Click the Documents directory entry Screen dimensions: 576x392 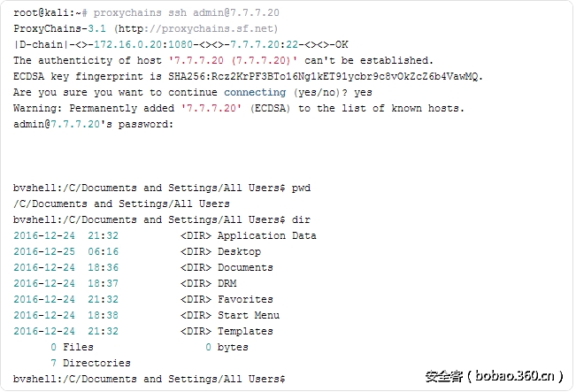pyautogui.click(x=245, y=267)
